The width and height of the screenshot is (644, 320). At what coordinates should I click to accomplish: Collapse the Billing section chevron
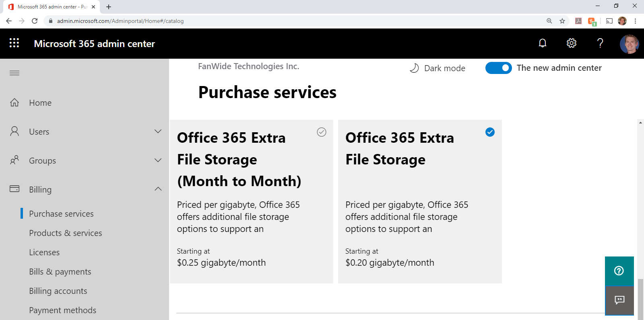tap(158, 189)
